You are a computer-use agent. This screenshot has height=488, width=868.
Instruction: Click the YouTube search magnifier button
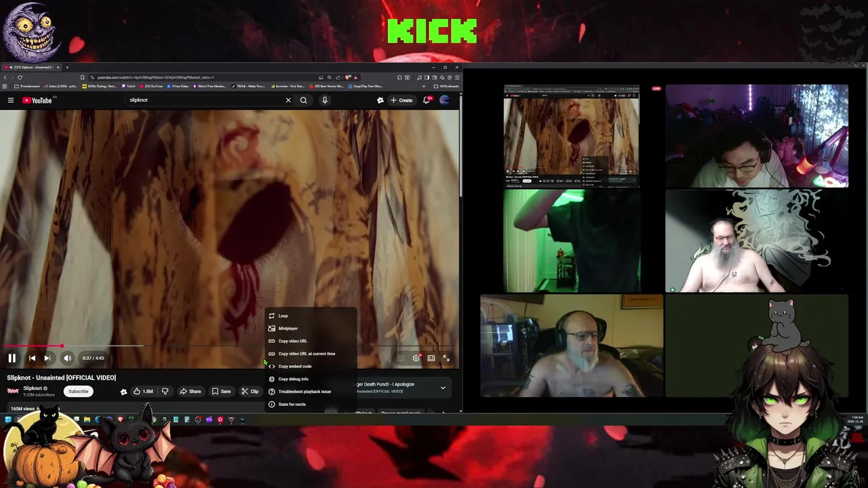tap(304, 100)
